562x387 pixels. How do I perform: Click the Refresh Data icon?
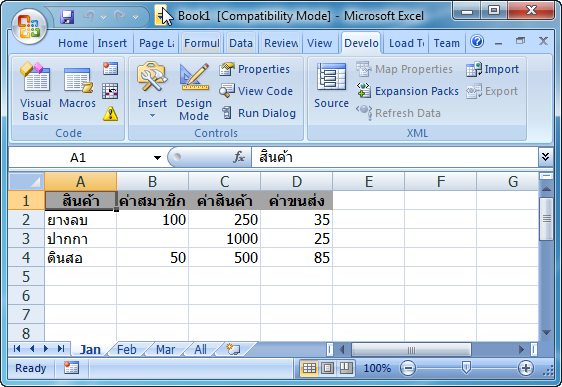coord(364,113)
